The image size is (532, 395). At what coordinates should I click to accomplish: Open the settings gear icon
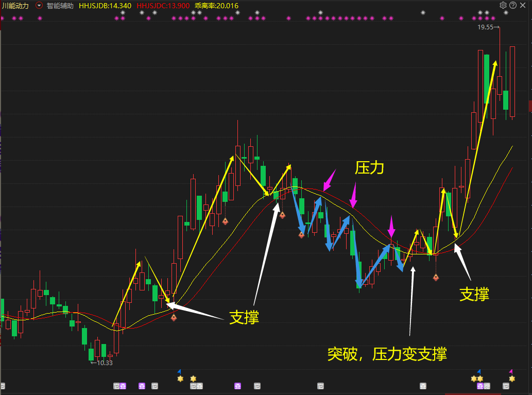[x=503, y=5]
